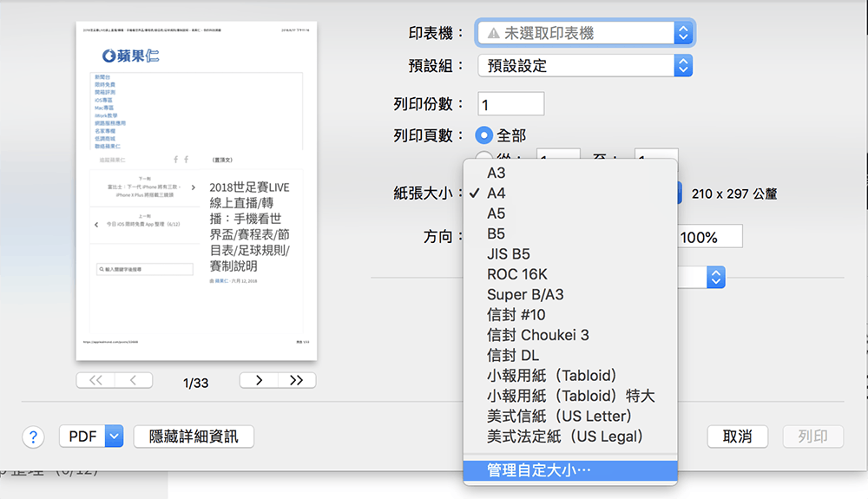
Task: Choose JIS B5 from paper list
Action: pyautogui.click(x=509, y=254)
